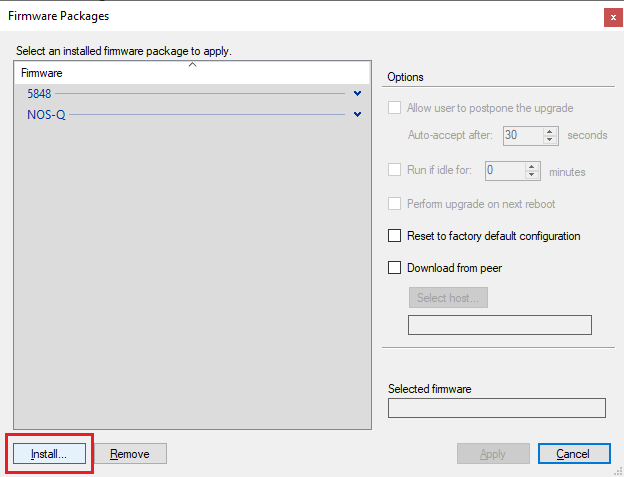The image size is (624, 477).
Task: Enable Reset to factory default configuration
Action: point(395,236)
